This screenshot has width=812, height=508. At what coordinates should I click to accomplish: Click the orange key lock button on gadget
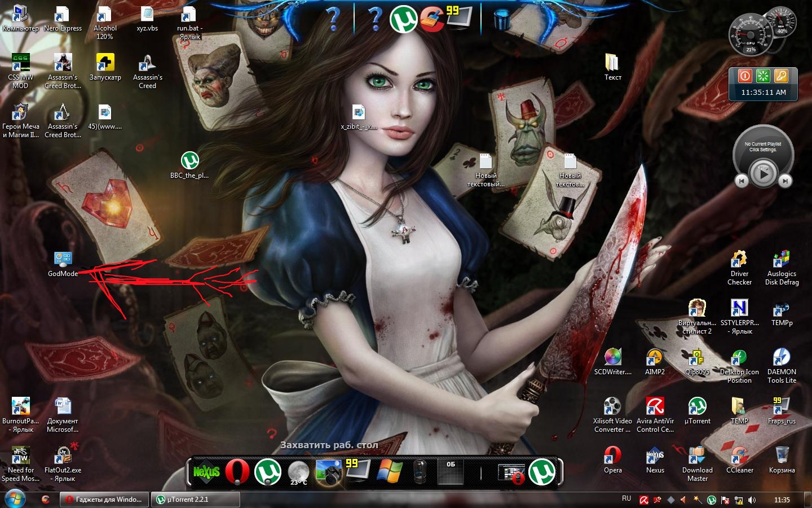781,76
